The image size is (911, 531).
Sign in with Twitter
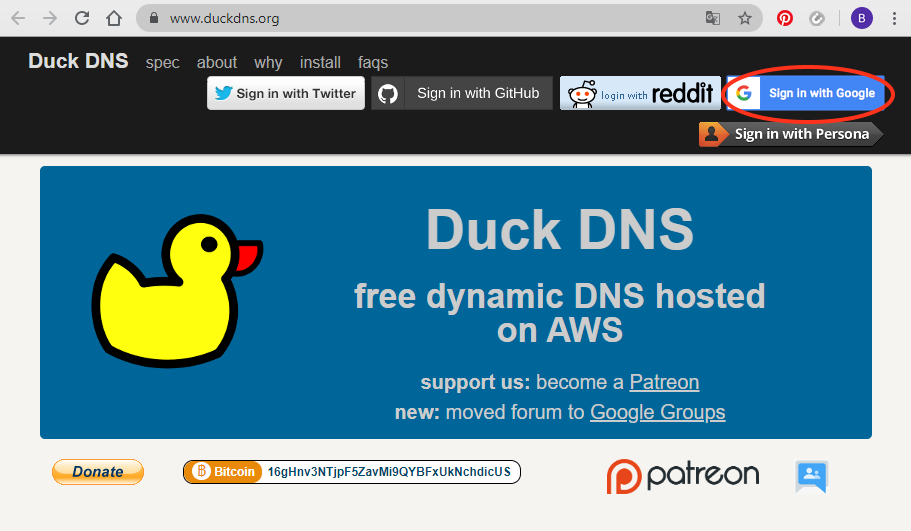coord(286,93)
